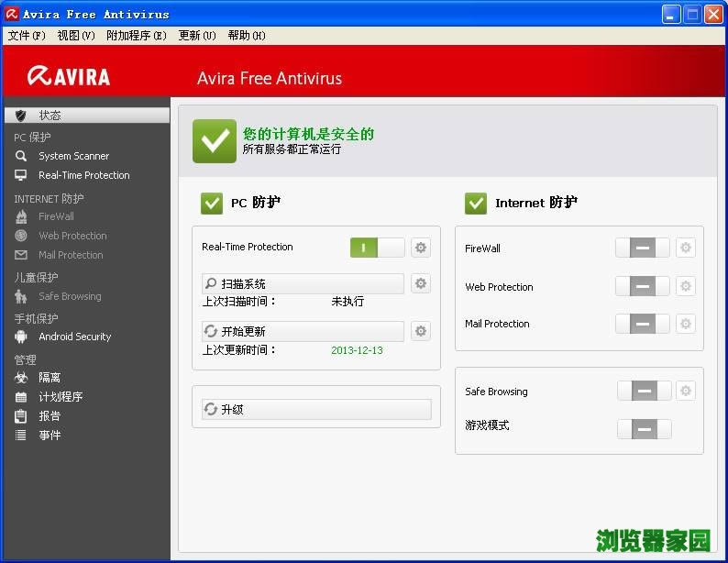Open FireWall settings gear
The width and height of the screenshot is (728, 563).
pos(686,248)
